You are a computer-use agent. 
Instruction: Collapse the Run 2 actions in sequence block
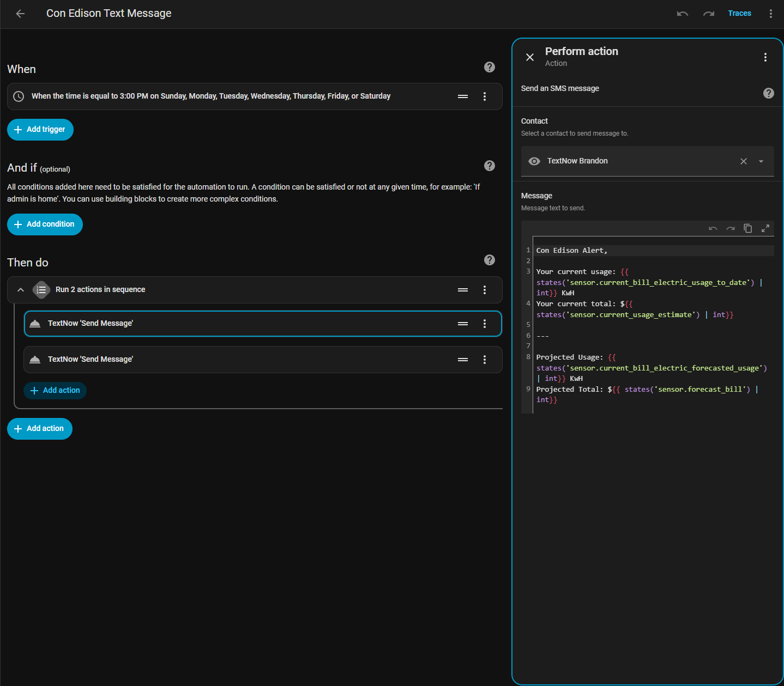21,290
